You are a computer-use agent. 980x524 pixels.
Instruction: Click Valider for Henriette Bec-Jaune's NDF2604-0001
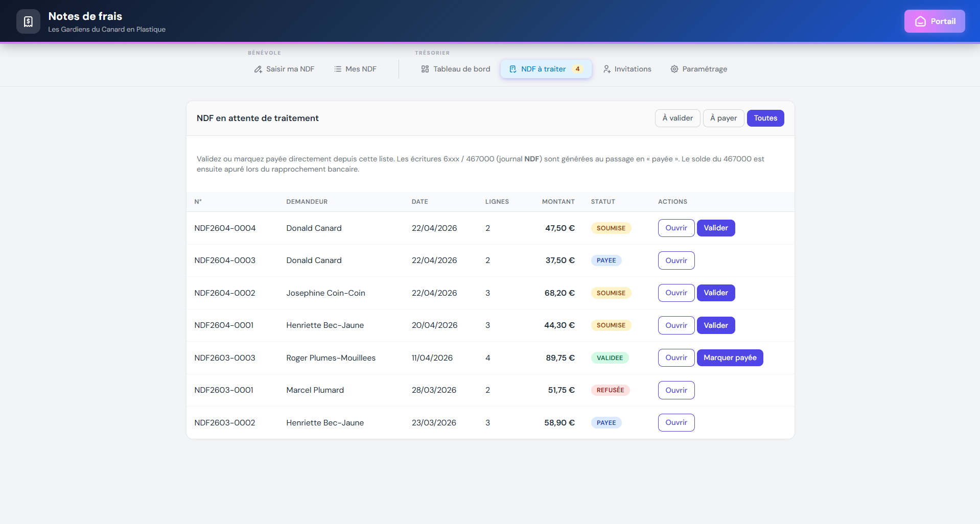click(x=715, y=325)
